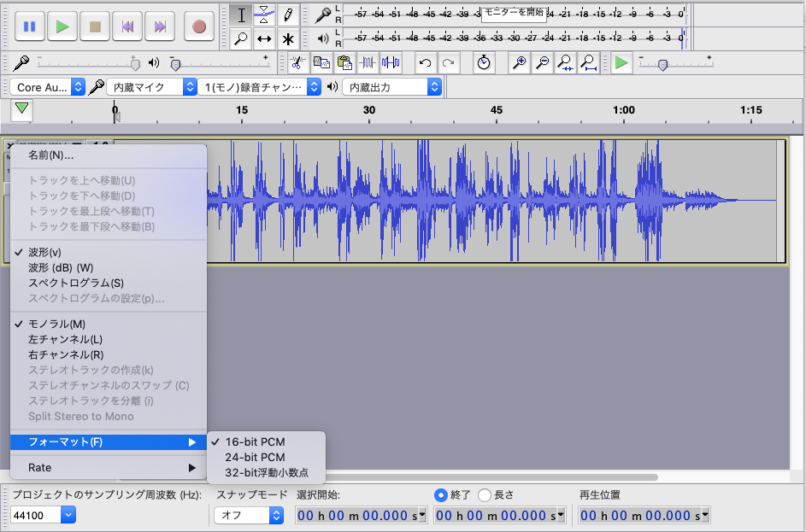Choose 左チャンネル(L) option

pos(109,339)
